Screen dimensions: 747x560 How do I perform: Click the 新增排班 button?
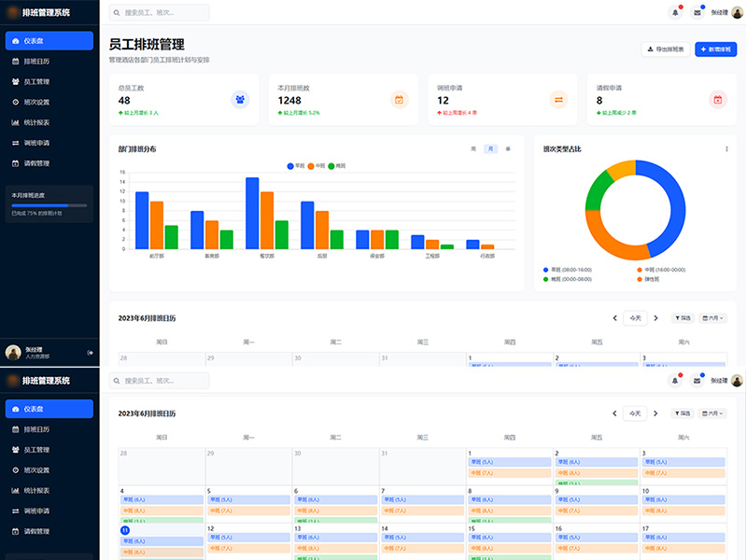[716, 49]
